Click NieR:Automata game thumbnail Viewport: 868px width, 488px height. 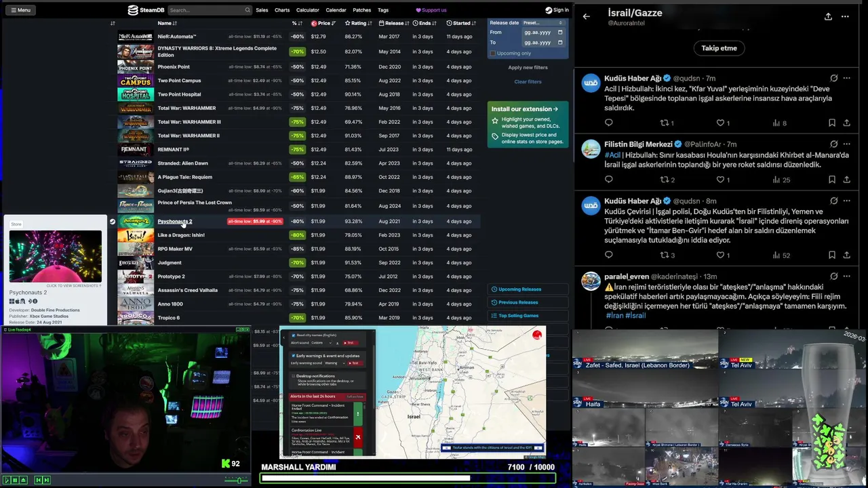point(135,37)
